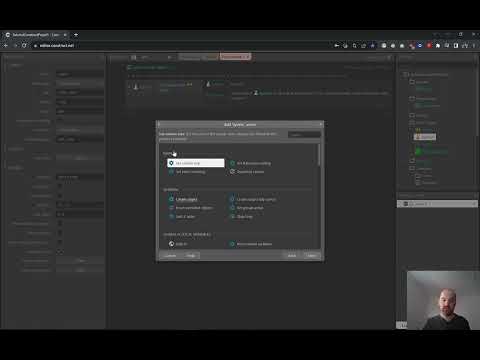Select the Sort Z order action
The width and height of the screenshot is (480, 360).
(182, 216)
